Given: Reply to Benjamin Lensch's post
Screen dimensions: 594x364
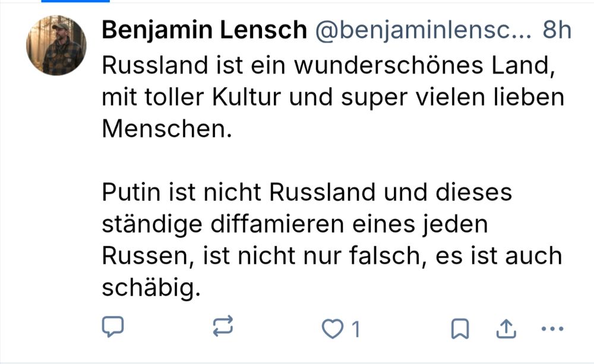Looking at the screenshot, I should (x=113, y=328).
